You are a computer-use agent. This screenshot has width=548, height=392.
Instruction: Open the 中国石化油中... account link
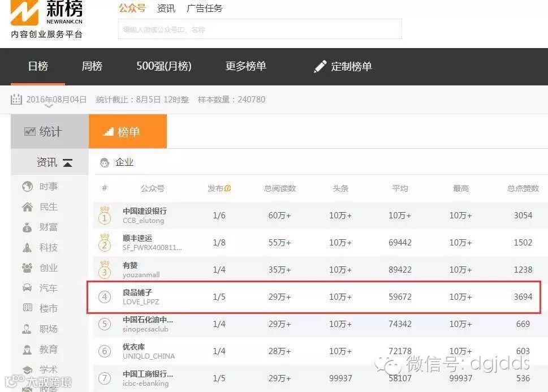148,320
